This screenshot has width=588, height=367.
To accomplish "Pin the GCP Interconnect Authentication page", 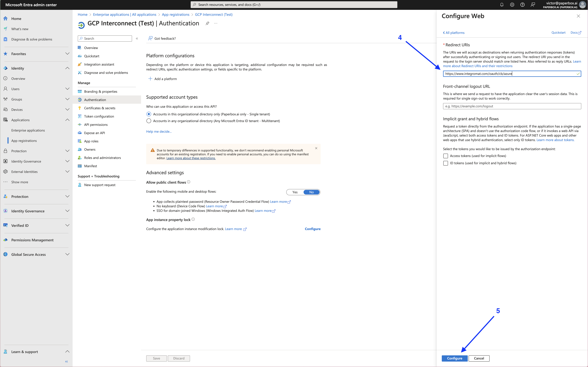I will click(207, 23).
